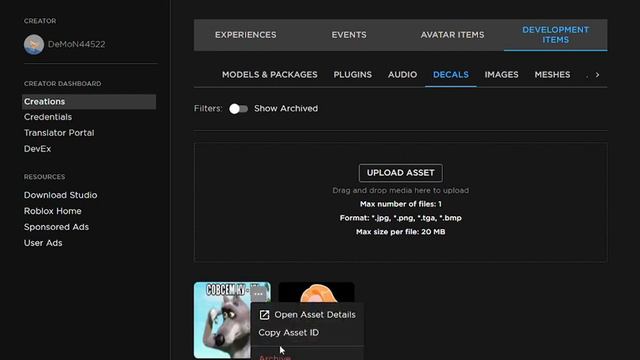Viewport: 640px width, 360px height.
Task: Open Credentials in the sidebar
Action: pyautogui.click(x=48, y=117)
